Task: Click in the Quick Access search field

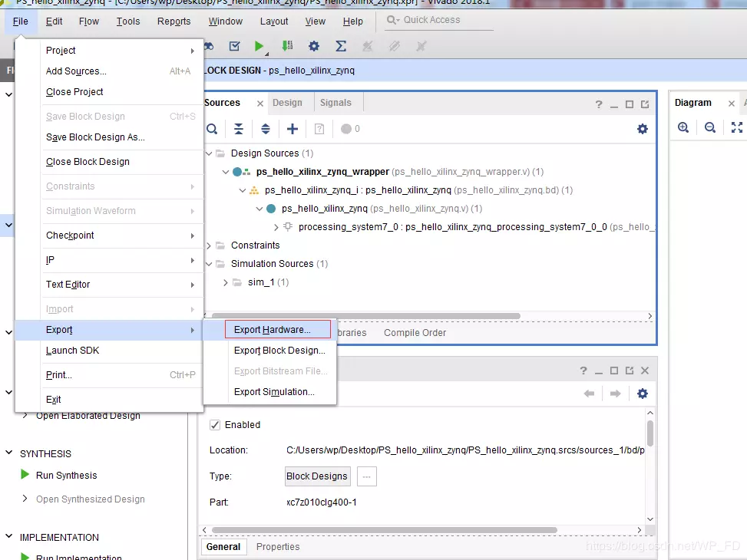Action: click(438, 20)
